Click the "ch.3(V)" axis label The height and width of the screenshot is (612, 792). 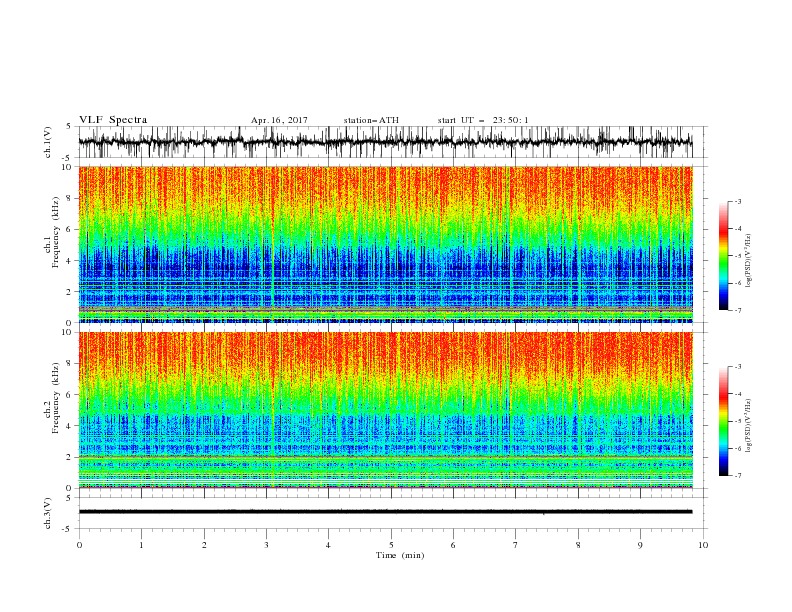click(x=48, y=513)
